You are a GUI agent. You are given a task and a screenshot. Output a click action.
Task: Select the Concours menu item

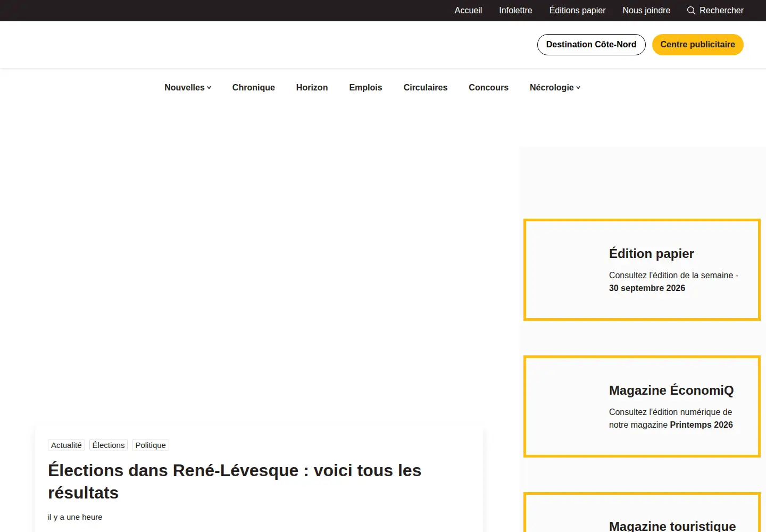488,87
